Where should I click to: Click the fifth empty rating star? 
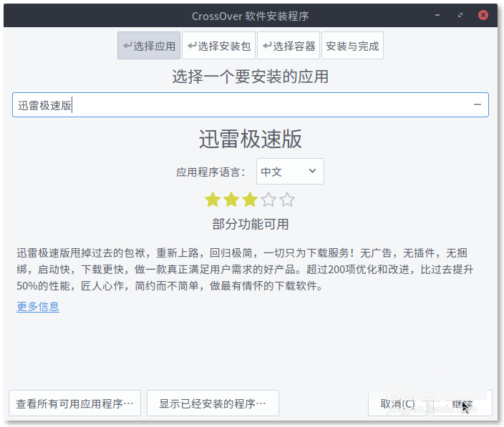coord(287,200)
